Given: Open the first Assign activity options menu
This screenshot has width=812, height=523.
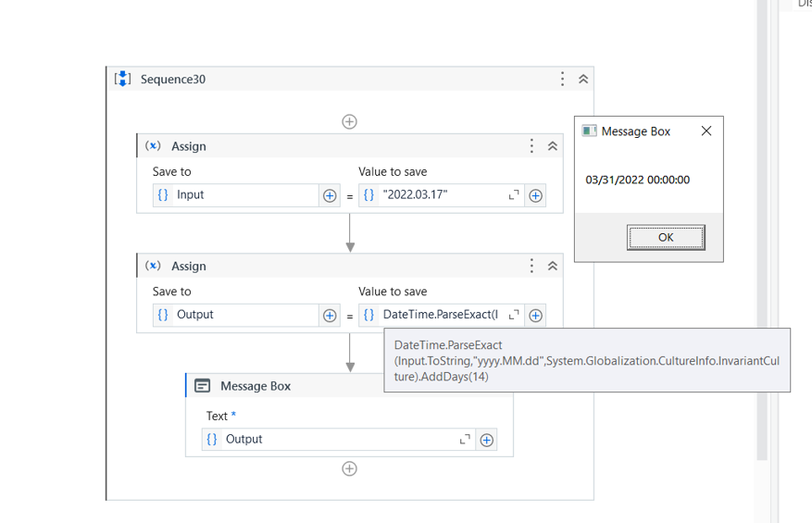Looking at the screenshot, I should pyautogui.click(x=531, y=146).
